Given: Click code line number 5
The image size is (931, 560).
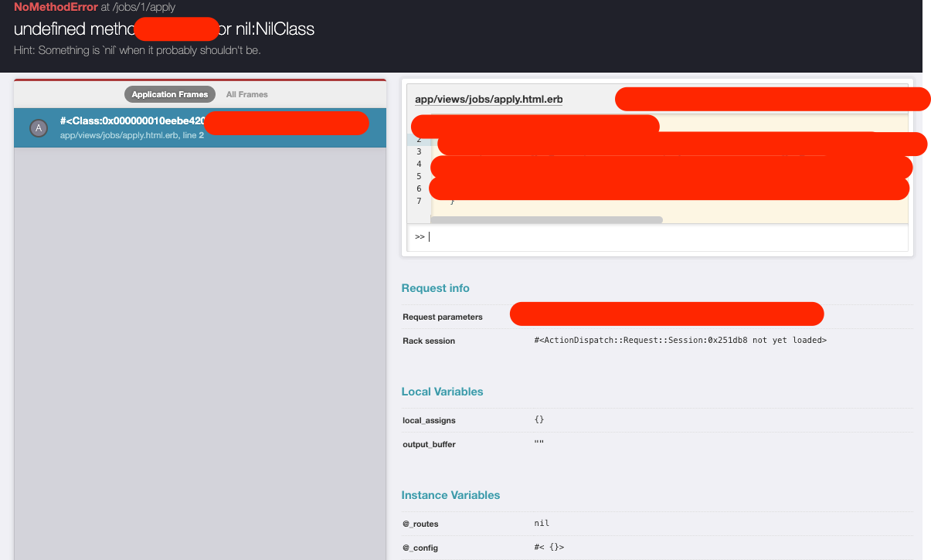Looking at the screenshot, I should (x=419, y=177).
